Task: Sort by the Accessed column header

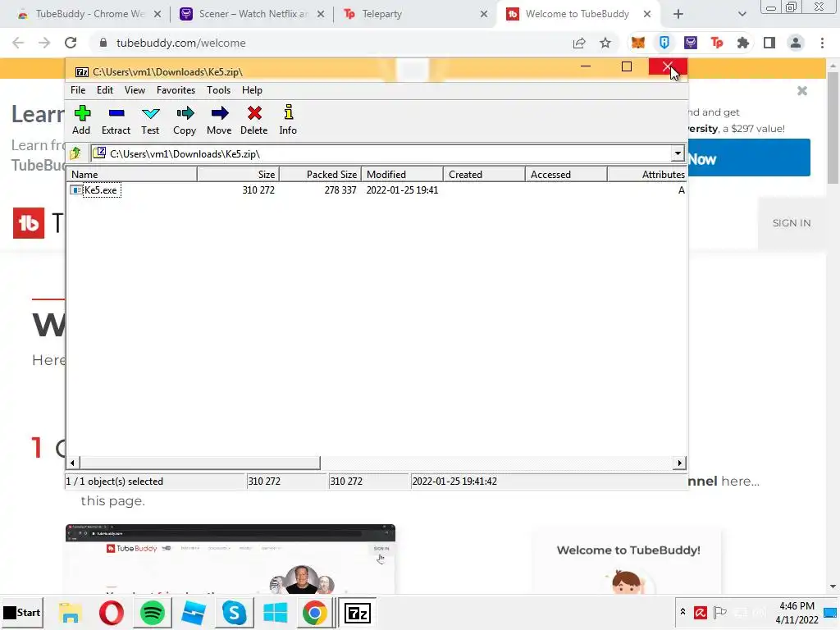Action: coord(566,174)
